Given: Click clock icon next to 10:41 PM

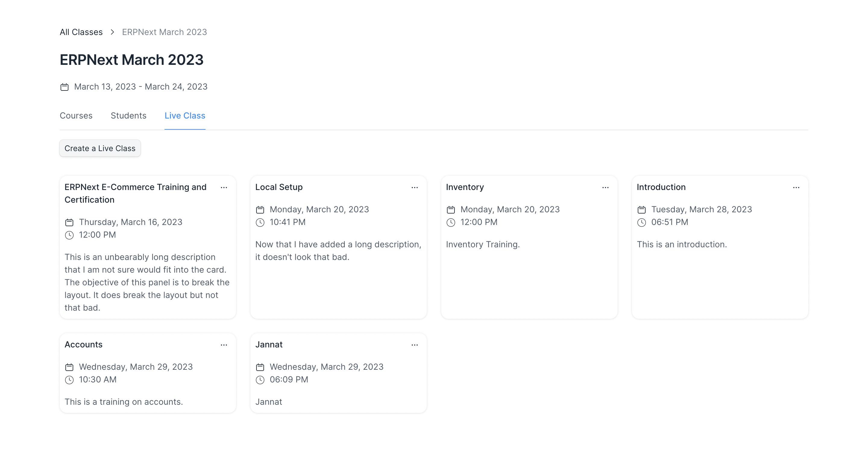Looking at the screenshot, I should [x=260, y=223].
